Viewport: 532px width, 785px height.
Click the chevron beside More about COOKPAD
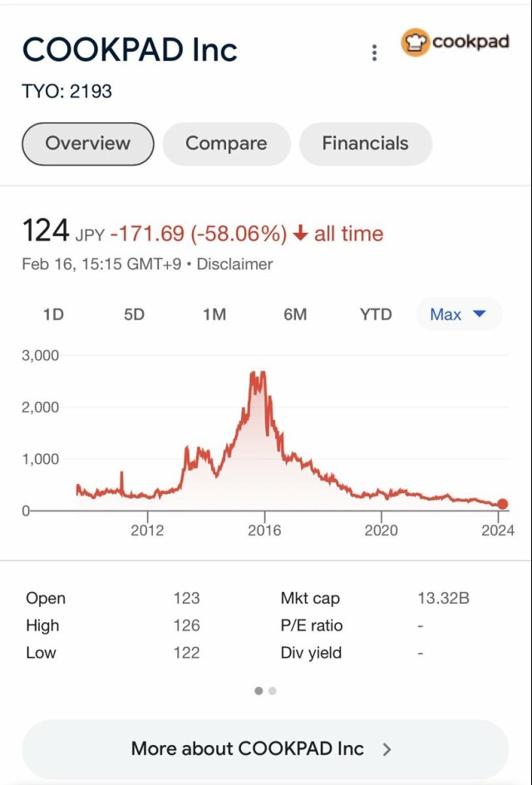click(387, 749)
